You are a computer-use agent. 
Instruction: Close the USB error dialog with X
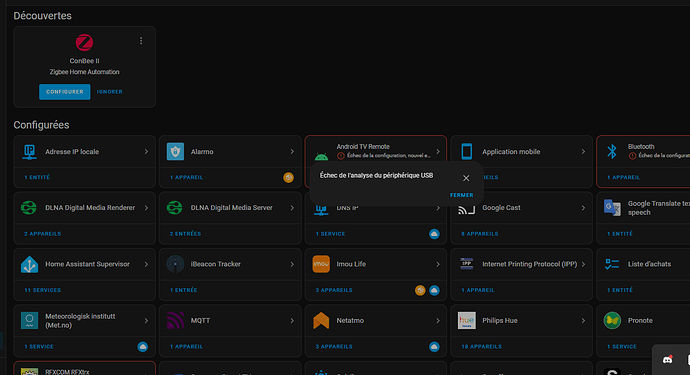click(x=466, y=178)
